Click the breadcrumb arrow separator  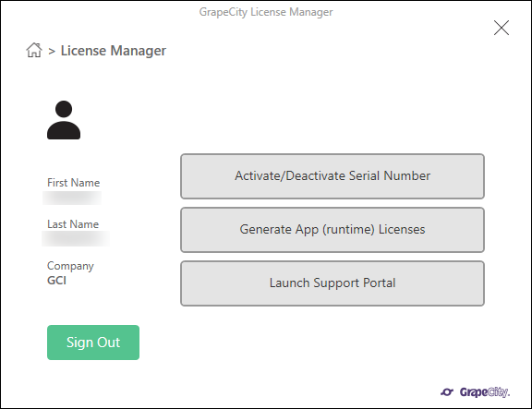click(x=52, y=51)
